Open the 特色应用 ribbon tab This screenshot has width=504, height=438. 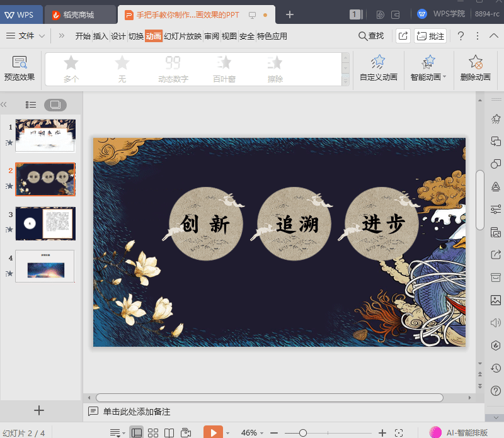click(272, 36)
